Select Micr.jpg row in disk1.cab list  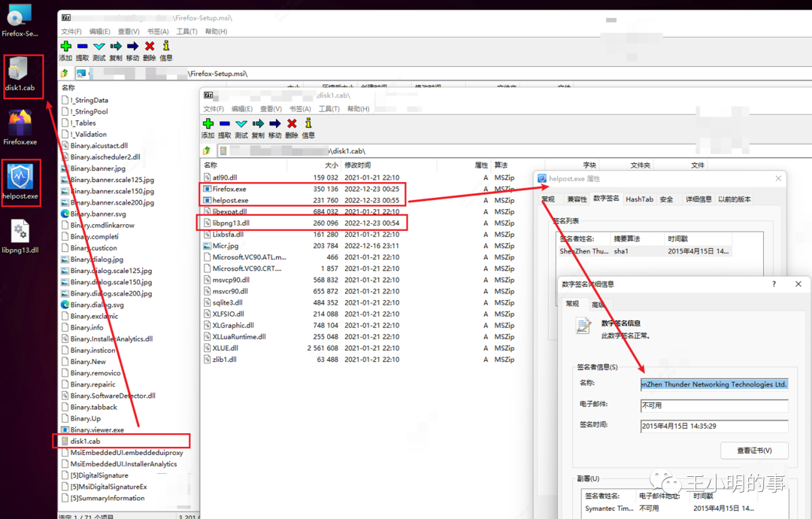tap(359, 246)
